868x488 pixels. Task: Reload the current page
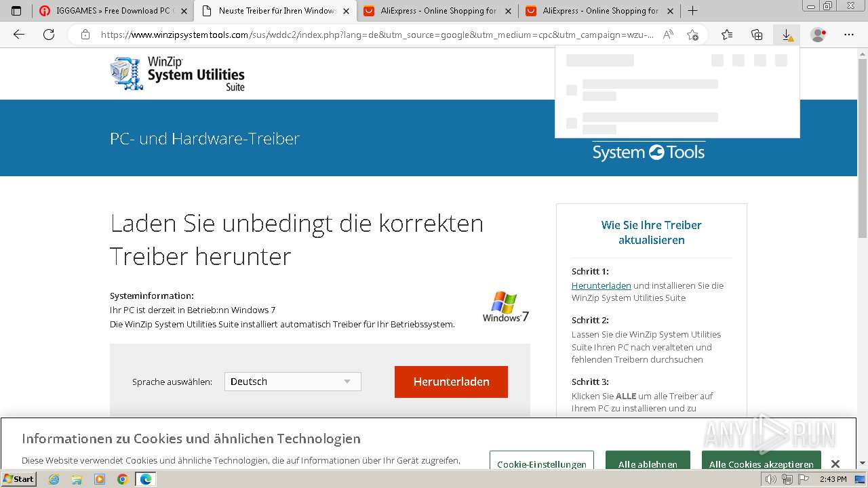click(49, 35)
